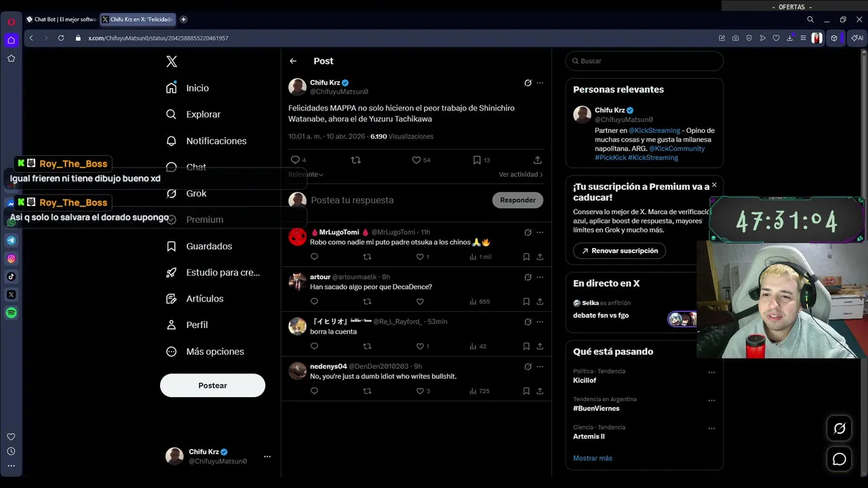Open more options on artour's reply
This screenshot has width=868, height=488.
coord(540,277)
